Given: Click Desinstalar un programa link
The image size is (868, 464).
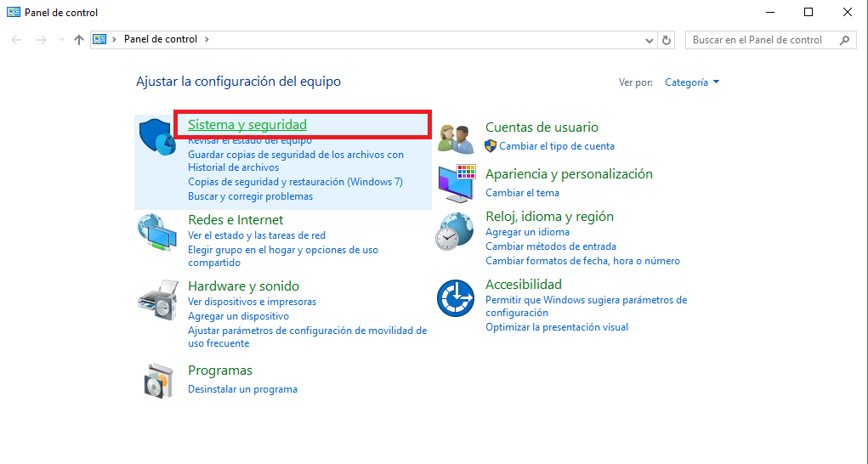Looking at the screenshot, I should (x=242, y=389).
